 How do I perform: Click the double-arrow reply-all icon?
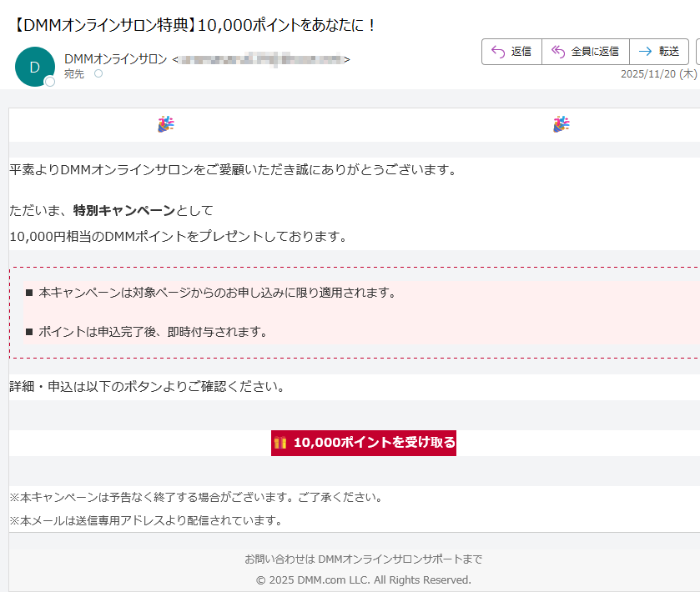(558, 52)
